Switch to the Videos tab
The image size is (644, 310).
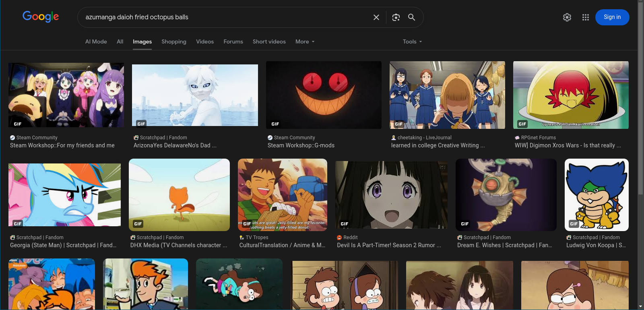(204, 41)
